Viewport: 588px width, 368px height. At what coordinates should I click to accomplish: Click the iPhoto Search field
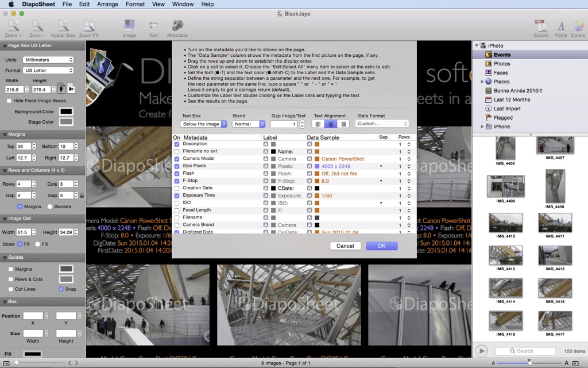tap(525, 351)
